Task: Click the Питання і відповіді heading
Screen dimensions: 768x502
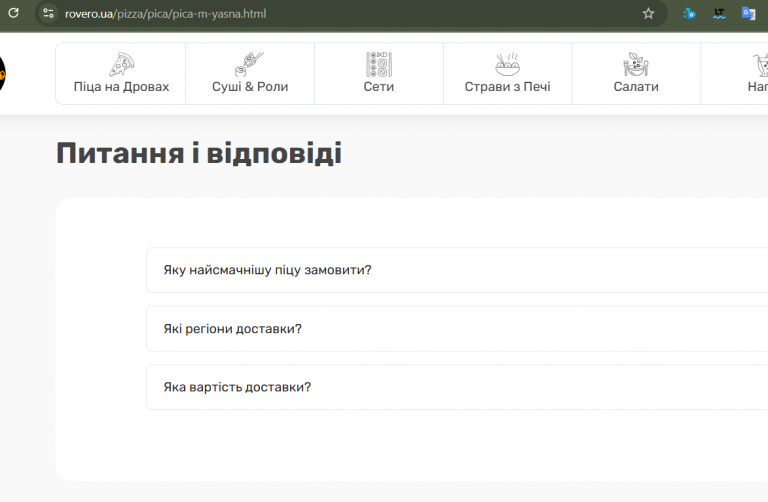Action: tap(199, 153)
